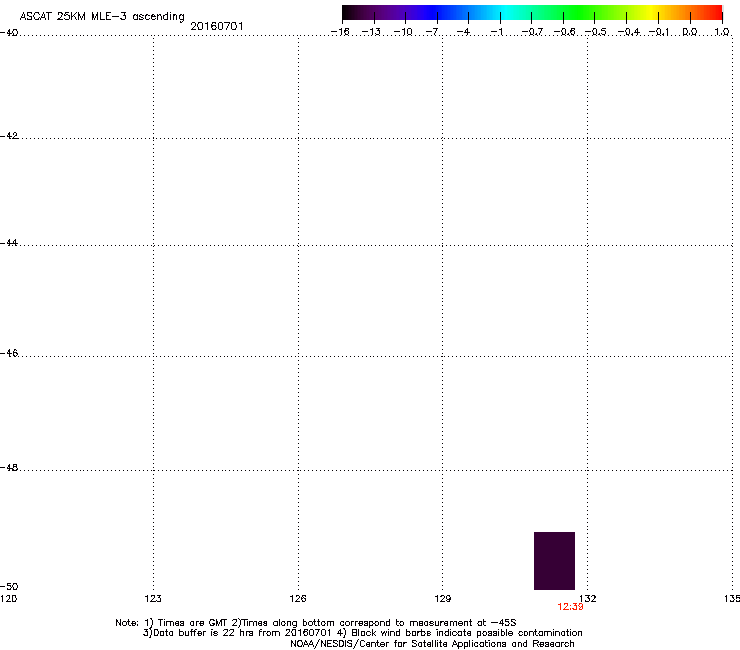
Task: Click the note line starting "Note: 1) Times are GMT"
Action: coord(316,623)
